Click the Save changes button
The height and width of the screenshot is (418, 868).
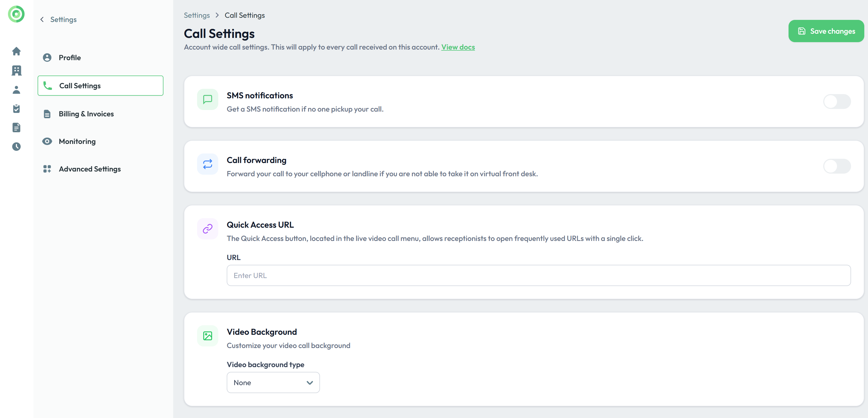tap(826, 31)
